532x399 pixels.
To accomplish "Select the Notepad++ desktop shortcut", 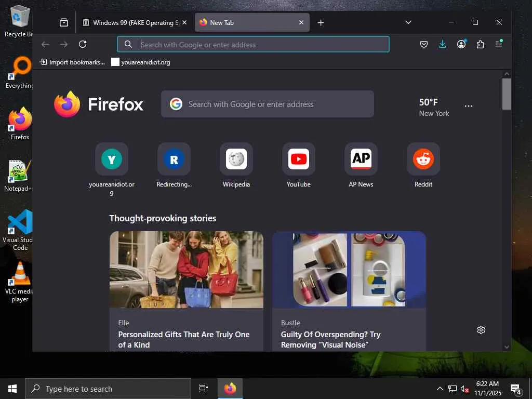I will [18, 176].
